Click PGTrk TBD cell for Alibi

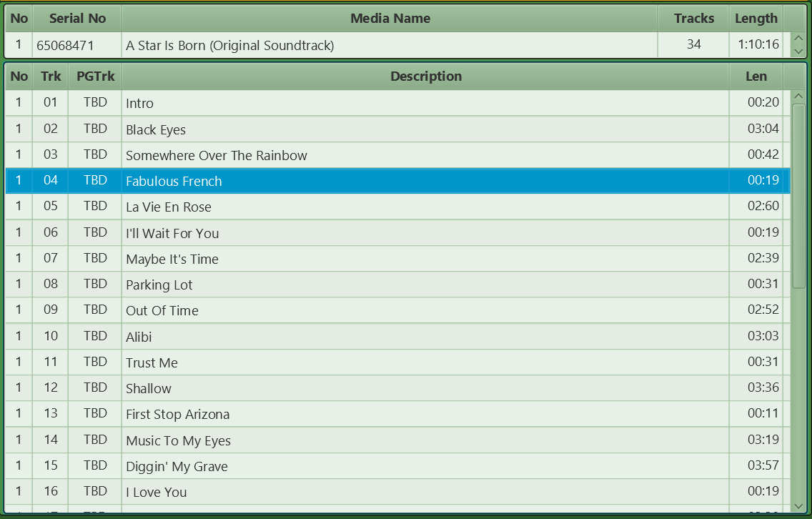click(x=95, y=336)
